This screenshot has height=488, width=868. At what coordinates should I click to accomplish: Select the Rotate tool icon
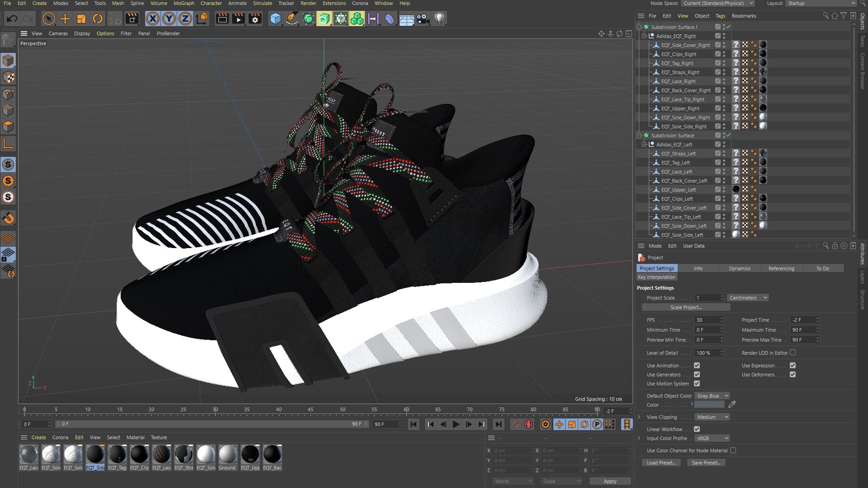(97, 19)
